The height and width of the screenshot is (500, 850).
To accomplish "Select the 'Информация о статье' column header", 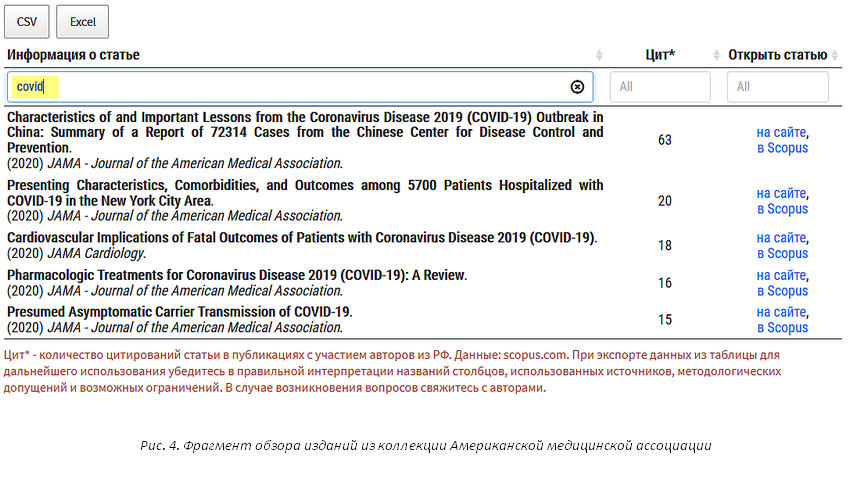I will pos(73,55).
